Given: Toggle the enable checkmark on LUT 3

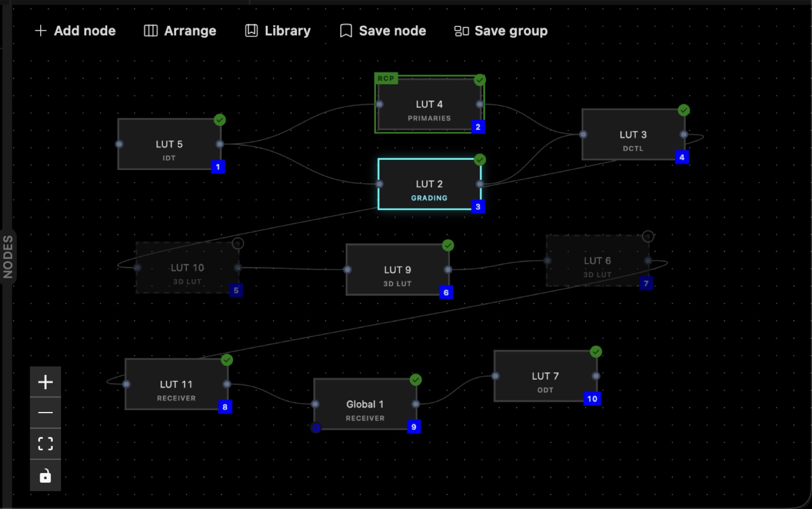Looking at the screenshot, I should [x=684, y=110].
